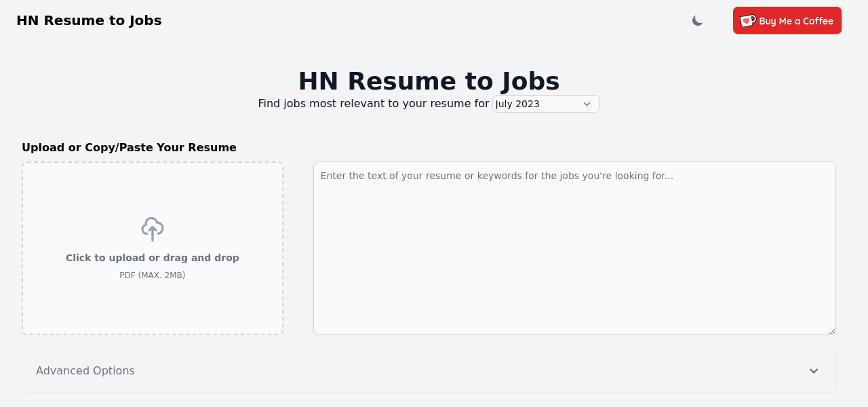Screen dimensions: 868x407
Task: Click the "Click to upload or drag and drop" text
Action: click(153, 258)
